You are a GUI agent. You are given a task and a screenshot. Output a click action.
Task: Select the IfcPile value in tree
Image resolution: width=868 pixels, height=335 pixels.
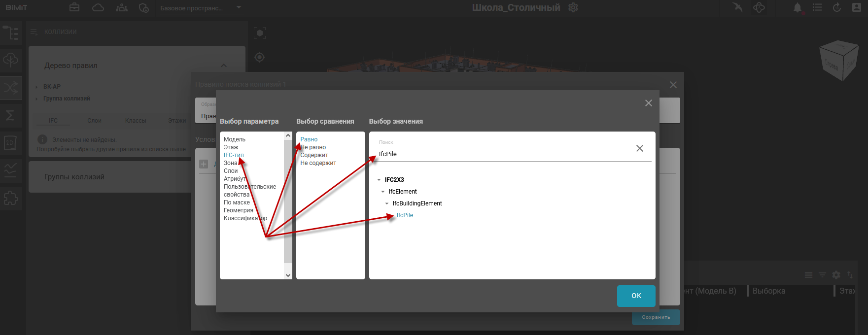click(x=405, y=215)
